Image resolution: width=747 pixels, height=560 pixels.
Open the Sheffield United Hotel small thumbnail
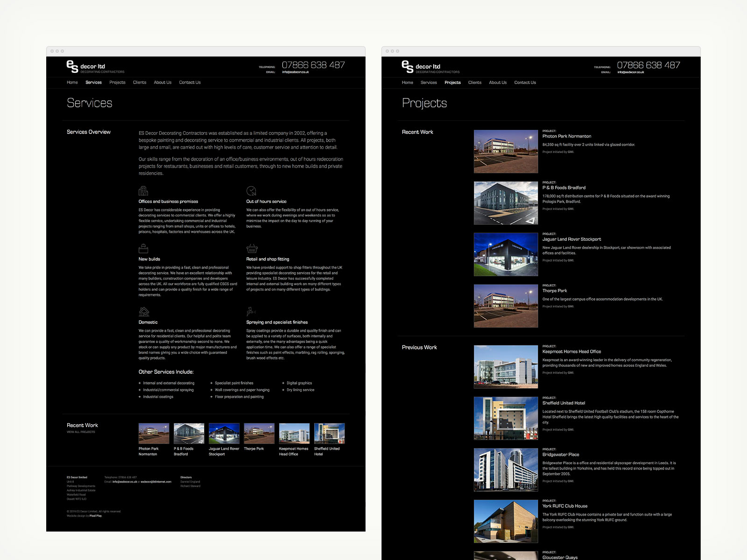tap(330, 434)
